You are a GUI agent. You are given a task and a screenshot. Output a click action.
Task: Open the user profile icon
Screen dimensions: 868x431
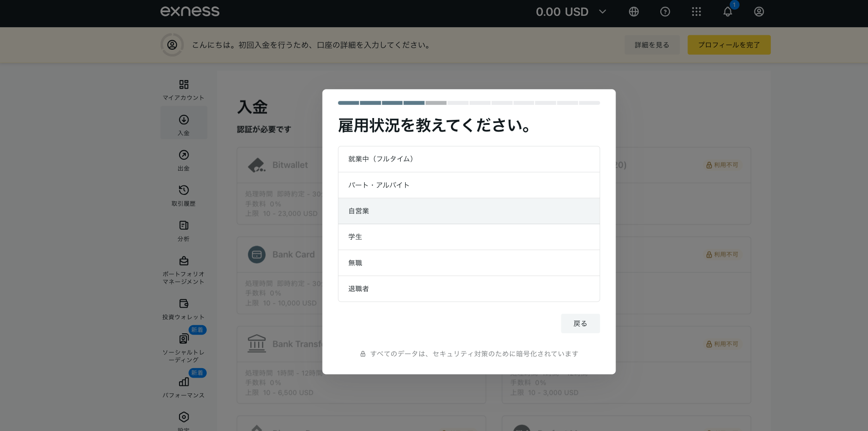tap(759, 12)
